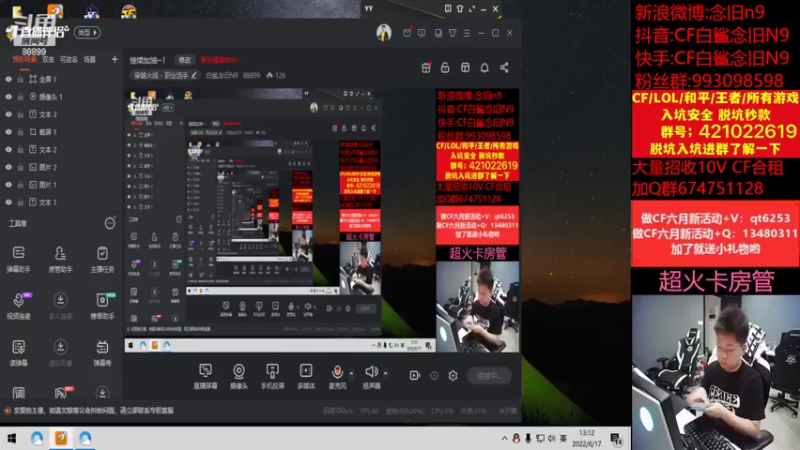Hide the 文本 3 source layer
Viewport: 800px width, 450px height.
point(9,115)
